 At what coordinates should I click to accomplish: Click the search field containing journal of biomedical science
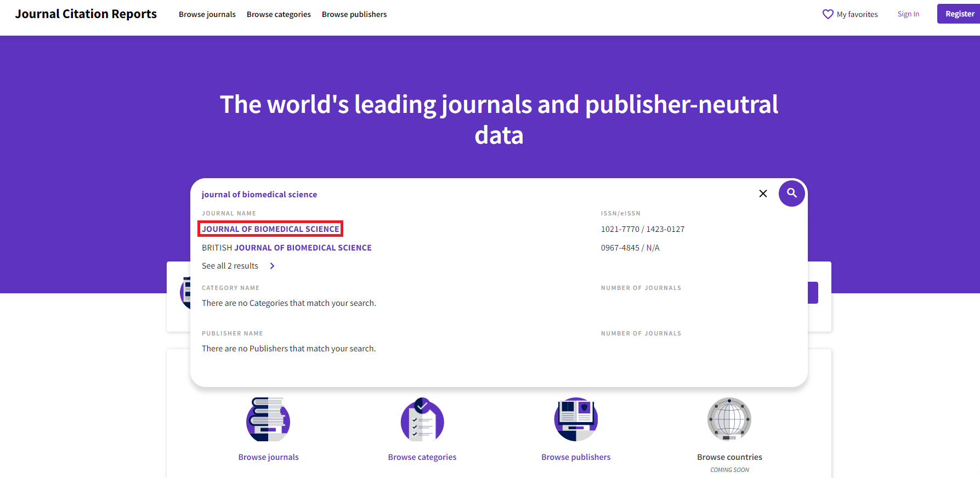point(477,194)
